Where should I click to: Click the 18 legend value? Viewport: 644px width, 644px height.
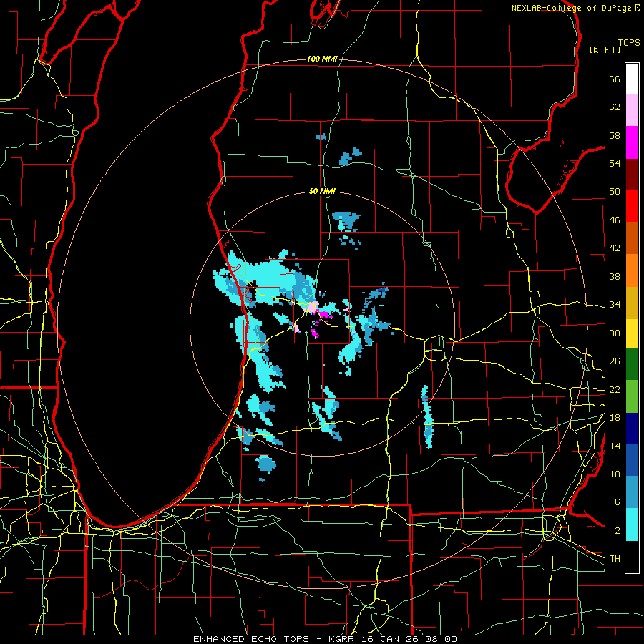tap(615, 418)
